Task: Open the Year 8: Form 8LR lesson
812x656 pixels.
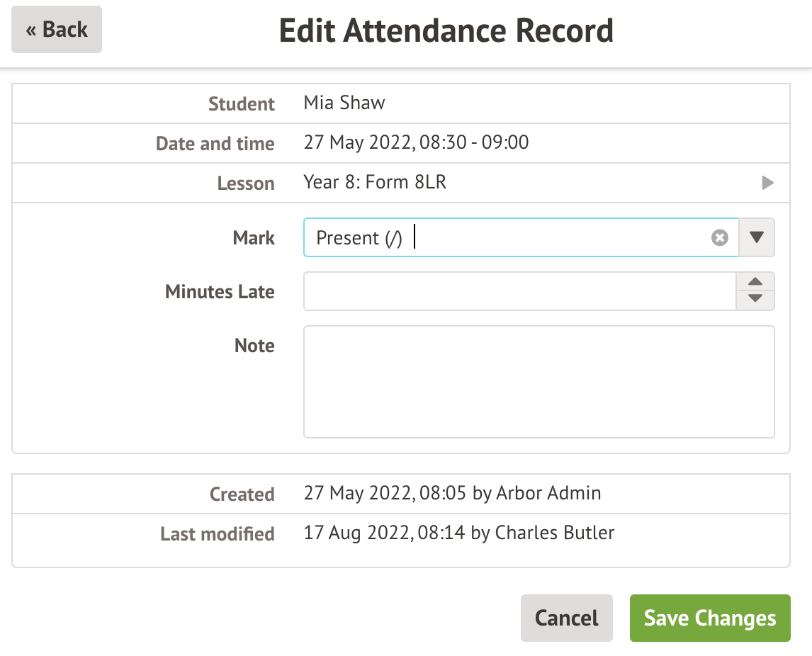Action: [x=375, y=183]
